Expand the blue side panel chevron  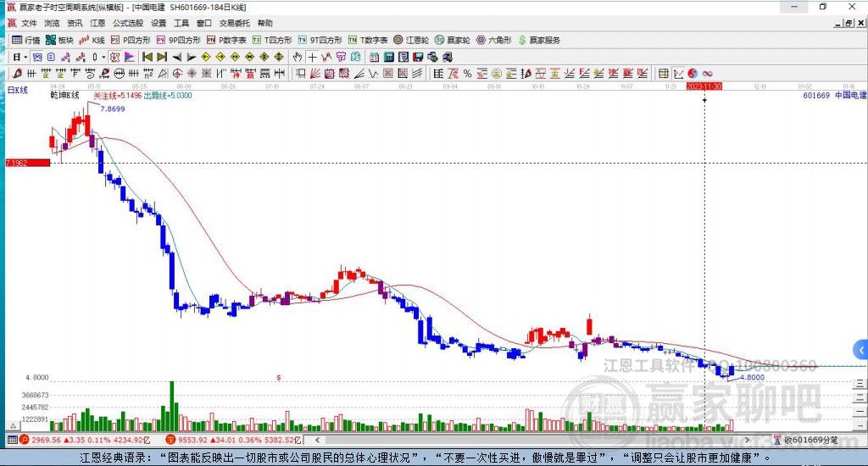(860, 350)
